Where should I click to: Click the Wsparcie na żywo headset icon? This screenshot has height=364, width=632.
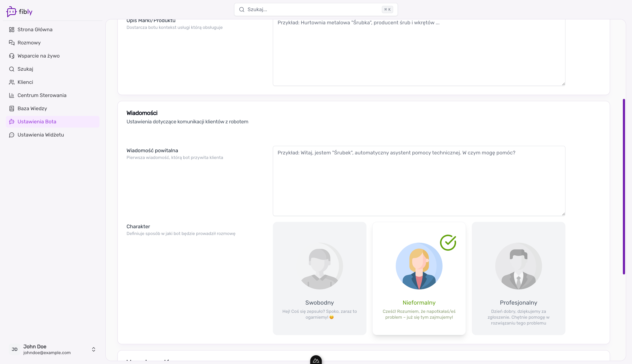click(12, 56)
